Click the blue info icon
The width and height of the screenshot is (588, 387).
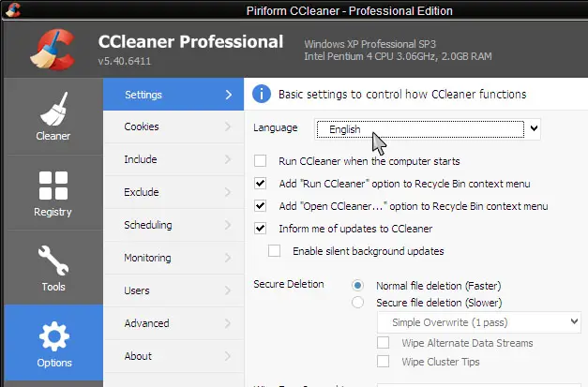(x=262, y=94)
